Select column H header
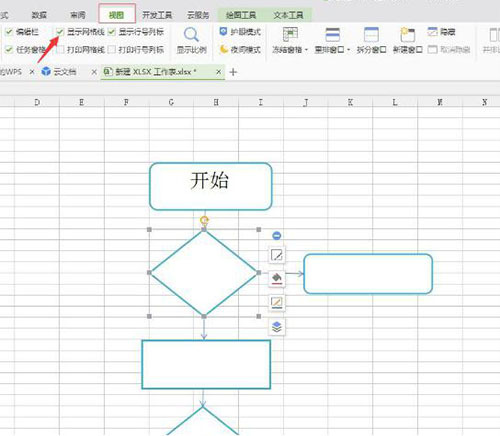500x436 pixels. pos(216,102)
